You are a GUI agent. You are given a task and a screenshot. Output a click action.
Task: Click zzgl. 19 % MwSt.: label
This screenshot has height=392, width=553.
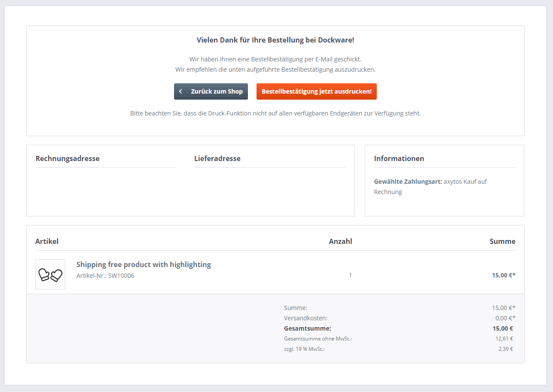pyautogui.click(x=304, y=349)
